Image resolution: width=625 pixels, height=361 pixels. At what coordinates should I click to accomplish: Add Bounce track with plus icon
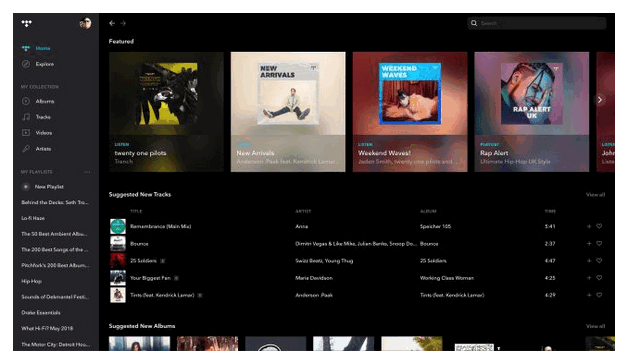pyautogui.click(x=589, y=243)
